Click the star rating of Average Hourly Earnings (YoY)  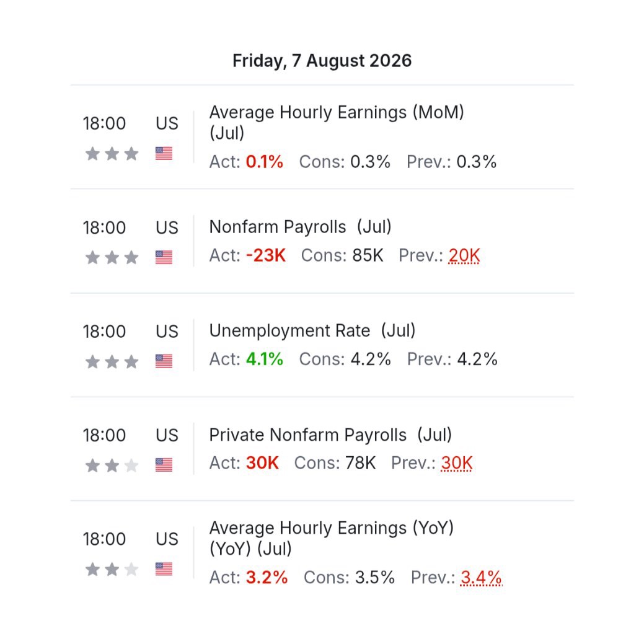(112, 569)
